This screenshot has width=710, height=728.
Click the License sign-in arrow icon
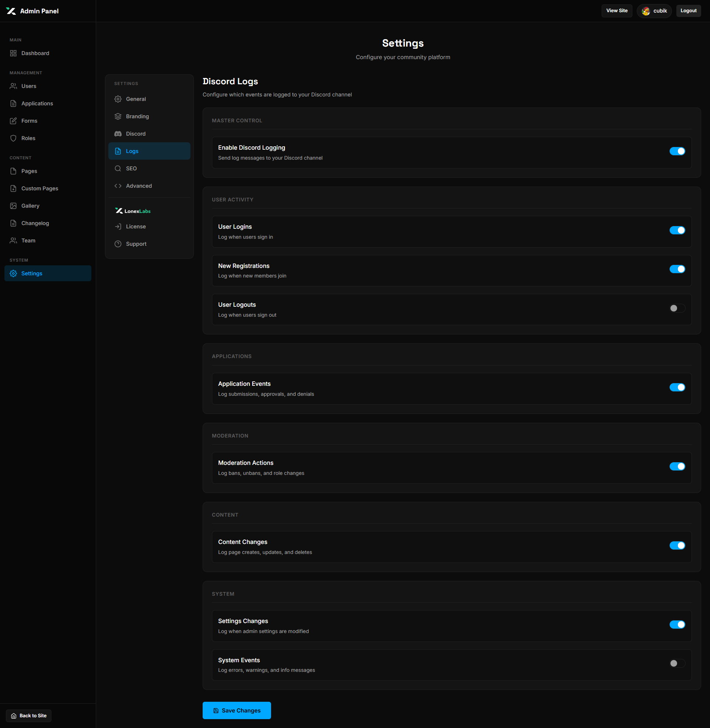coord(118,227)
